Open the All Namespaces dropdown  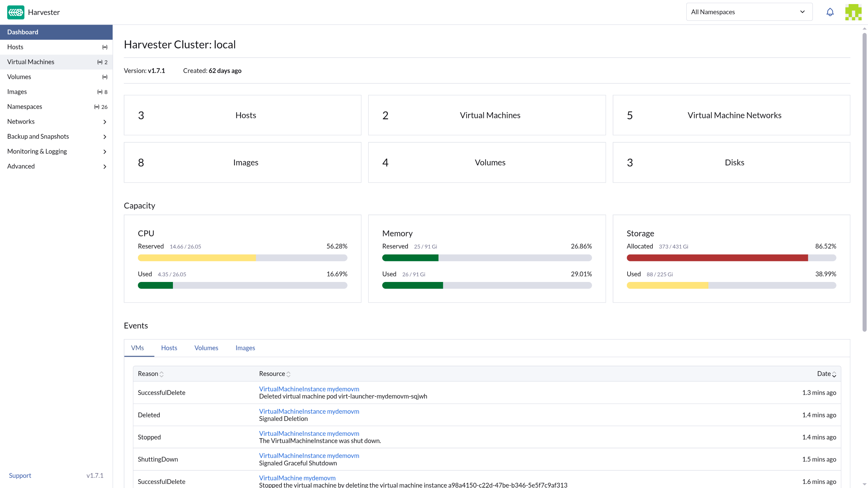pos(749,12)
